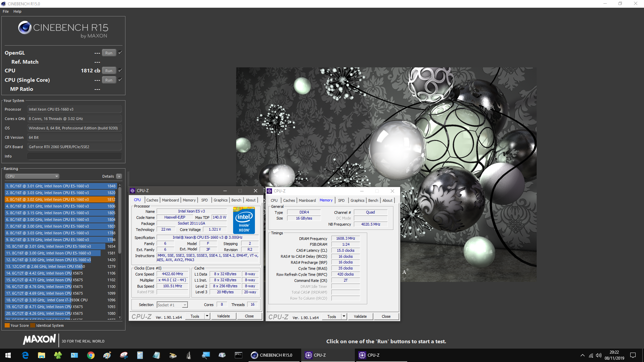The width and height of the screenshot is (644, 362).
Task: Open the Command Prompt on the taskbar
Action: [x=238, y=355]
